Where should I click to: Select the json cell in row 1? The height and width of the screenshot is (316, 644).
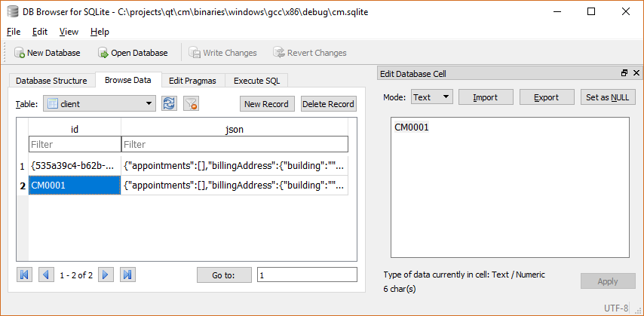(235, 166)
